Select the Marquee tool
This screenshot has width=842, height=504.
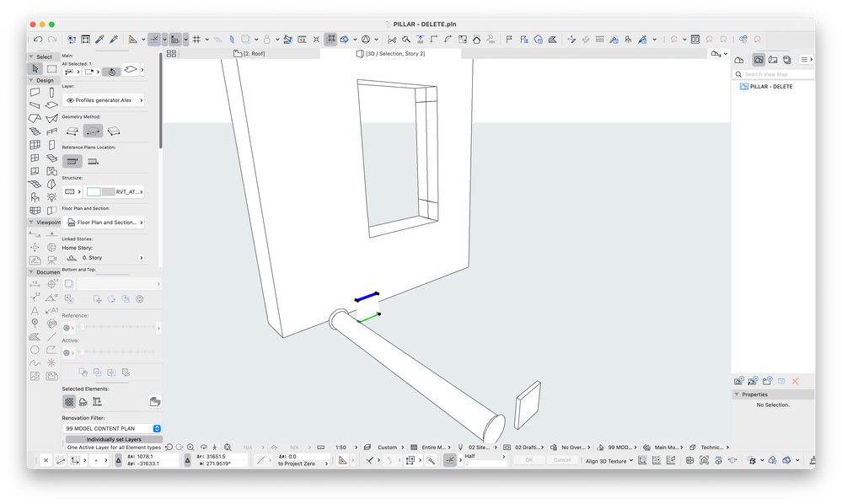click(x=51, y=69)
